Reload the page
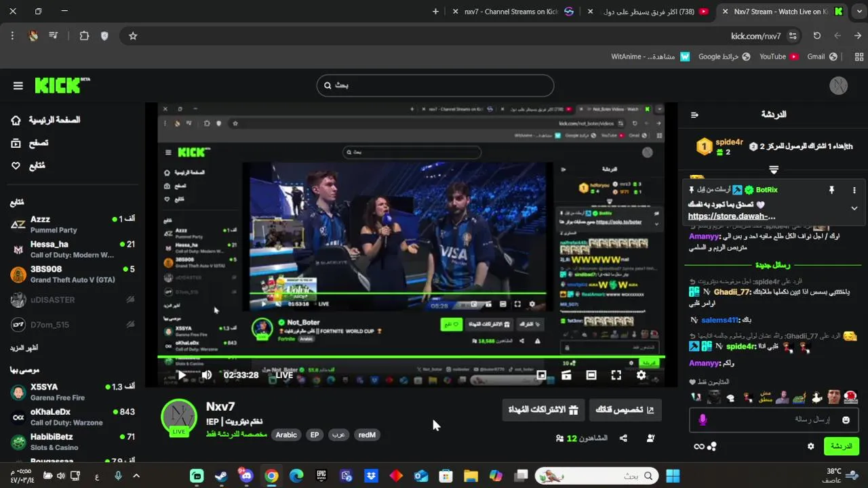This screenshot has width=868, height=488. [x=817, y=36]
